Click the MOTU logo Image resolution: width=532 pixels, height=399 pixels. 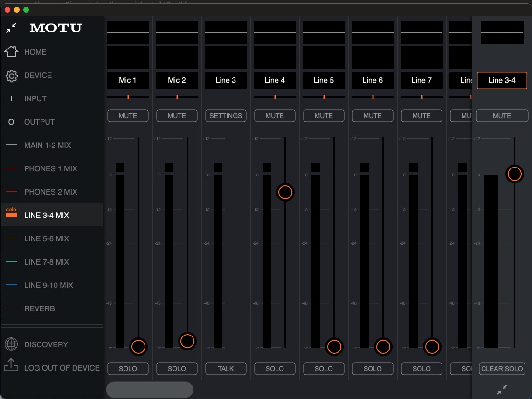pos(55,28)
